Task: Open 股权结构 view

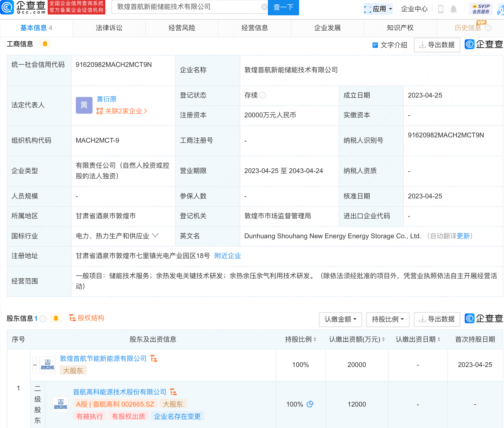Action: [87, 318]
